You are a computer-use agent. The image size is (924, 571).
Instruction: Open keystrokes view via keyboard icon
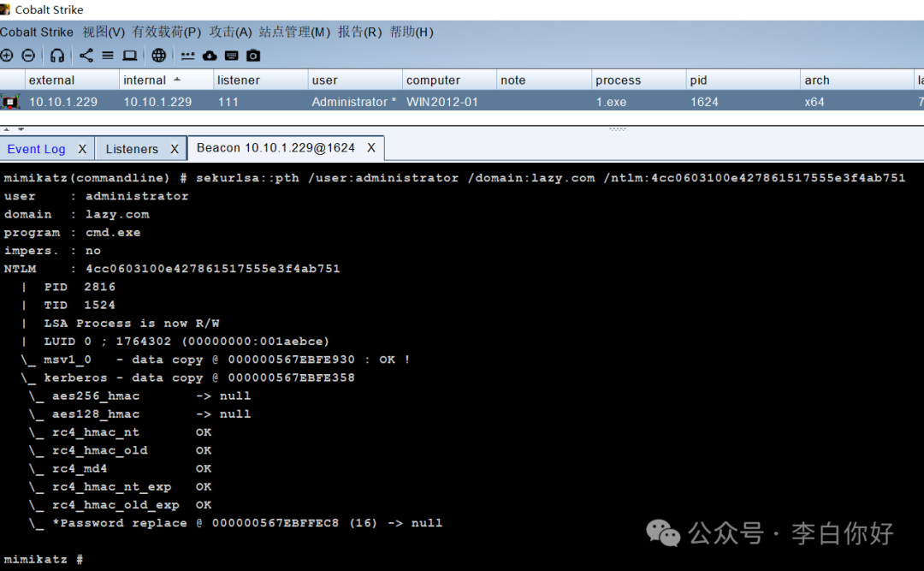[x=232, y=56]
